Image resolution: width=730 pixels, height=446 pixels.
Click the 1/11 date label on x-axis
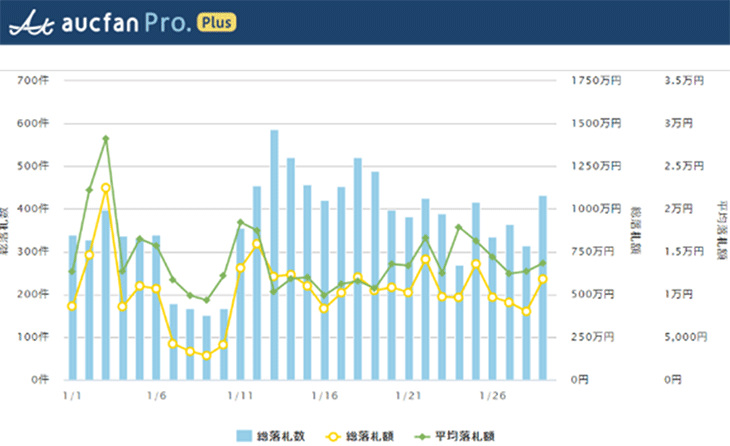(240, 396)
